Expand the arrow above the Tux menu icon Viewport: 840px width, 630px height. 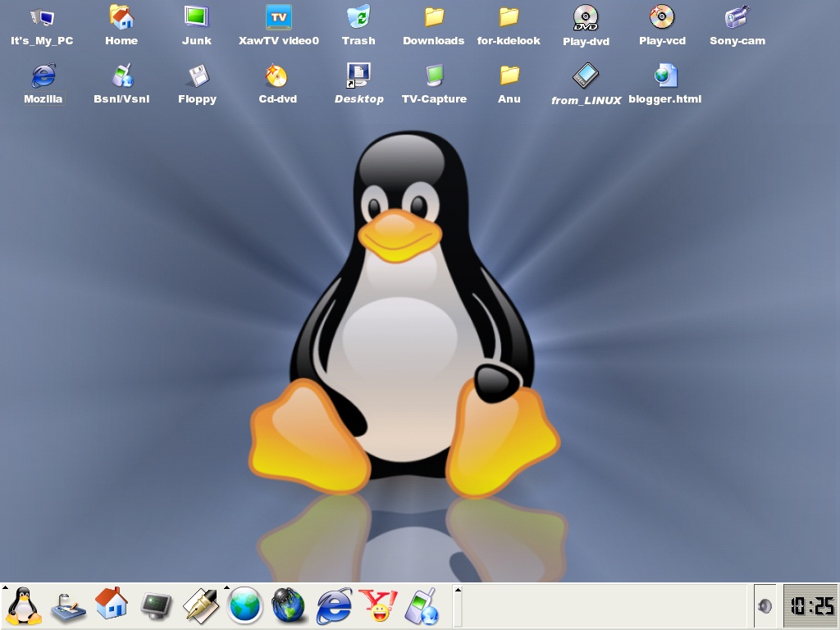(x=5, y=588)
